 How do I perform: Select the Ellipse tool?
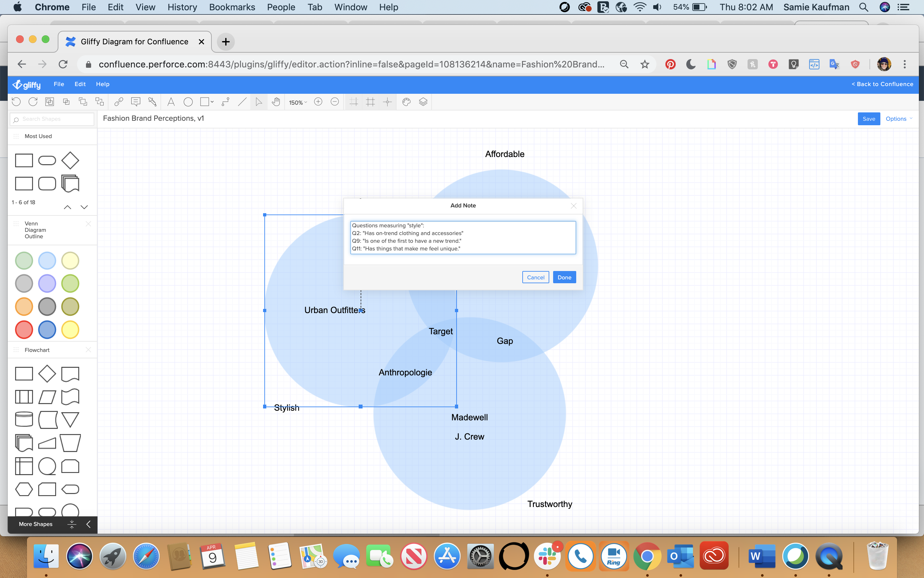(188, 102)
